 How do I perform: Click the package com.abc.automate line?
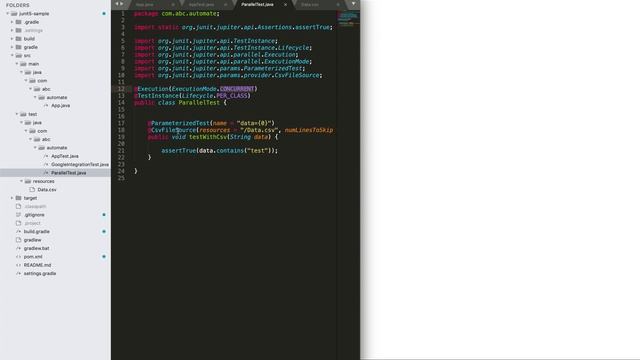177,13
